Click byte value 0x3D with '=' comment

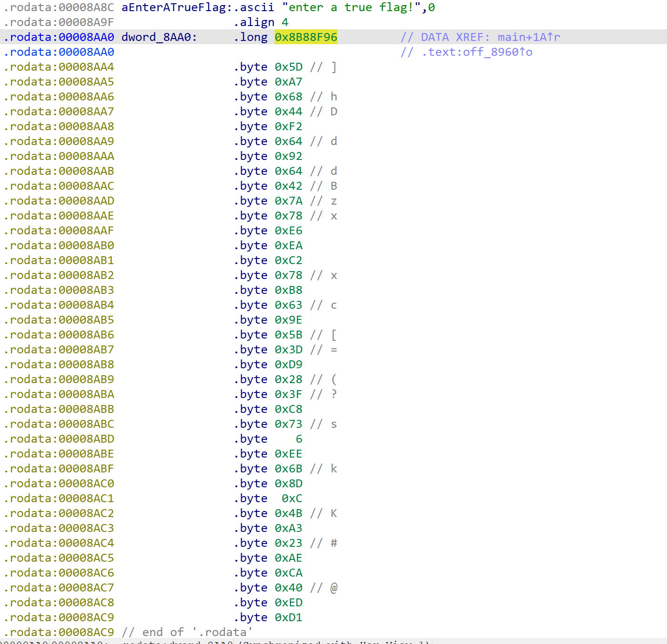coord(288,350)
